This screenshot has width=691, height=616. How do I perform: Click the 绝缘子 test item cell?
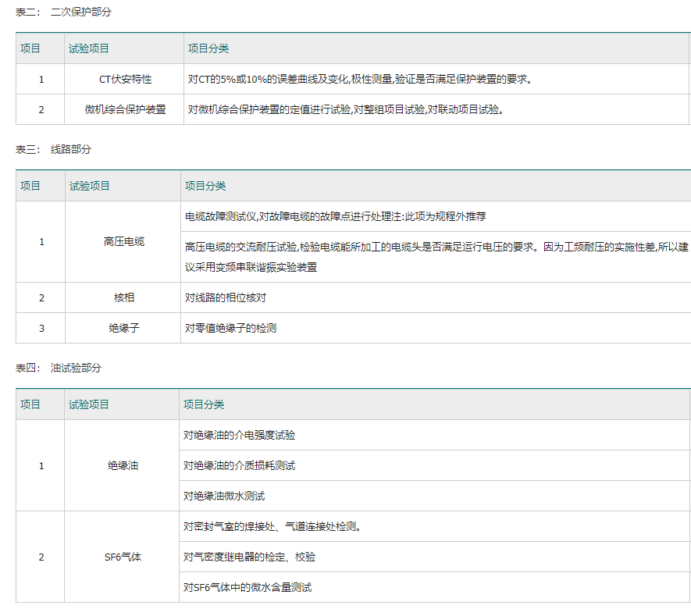[123, 328]
